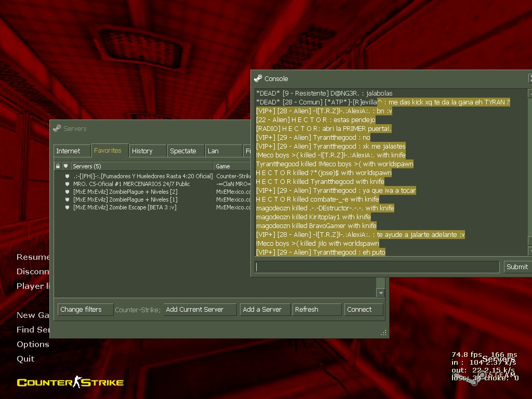Screen dimensions: 532x399
Task: Click the console line 'me das kick xq te da la gana eh TYRAN ?'
Action: 383,102
